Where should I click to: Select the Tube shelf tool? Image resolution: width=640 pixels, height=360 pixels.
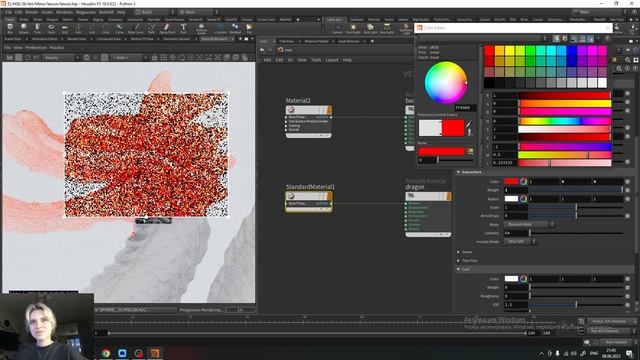[x=37, y=28]
